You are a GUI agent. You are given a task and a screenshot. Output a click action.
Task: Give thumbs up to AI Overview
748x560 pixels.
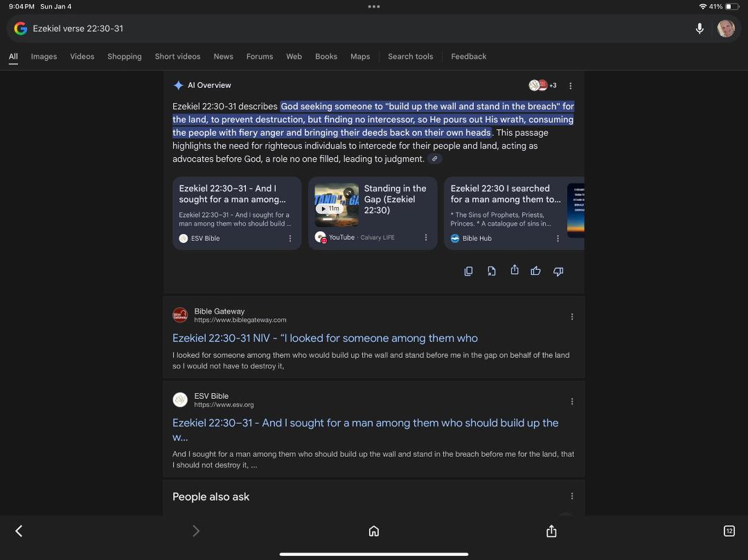535,271
